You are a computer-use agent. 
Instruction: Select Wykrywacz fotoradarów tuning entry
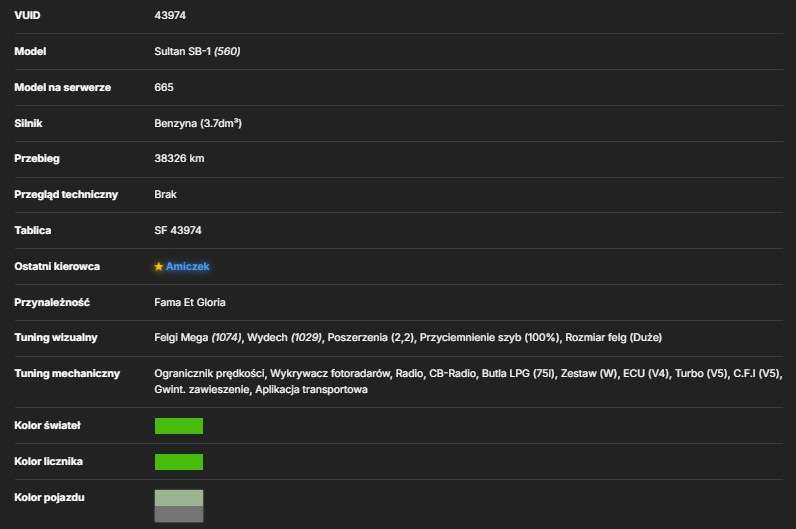click(330, 374)
